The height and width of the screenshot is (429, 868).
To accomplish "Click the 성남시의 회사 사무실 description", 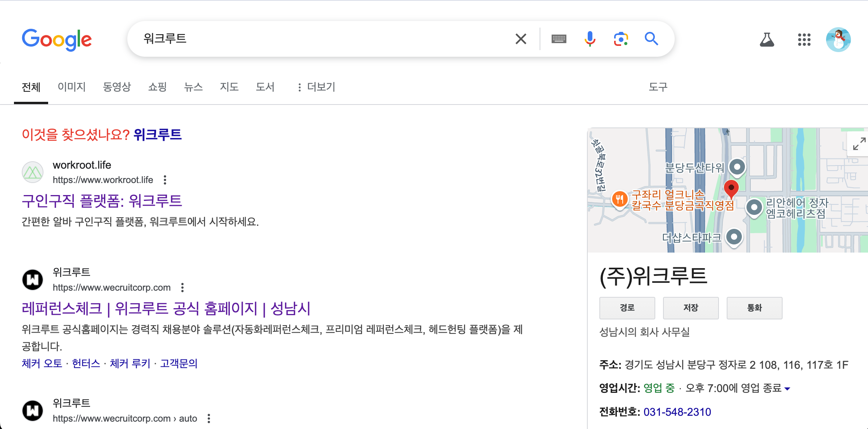I will coord(644,332).
